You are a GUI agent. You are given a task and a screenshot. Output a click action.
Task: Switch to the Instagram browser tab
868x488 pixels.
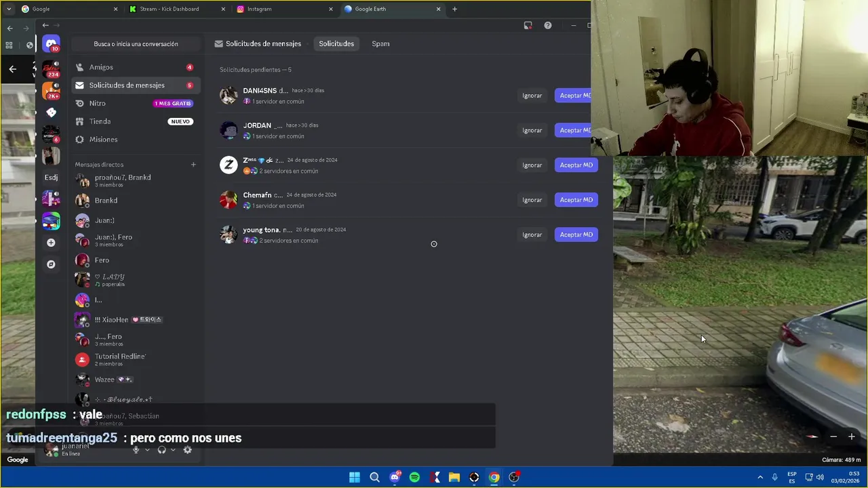(284, 9)
